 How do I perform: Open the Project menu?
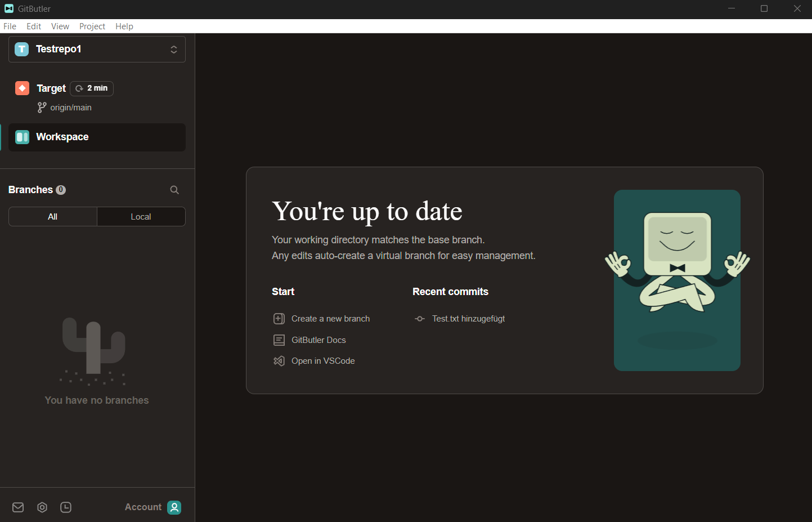92,26
